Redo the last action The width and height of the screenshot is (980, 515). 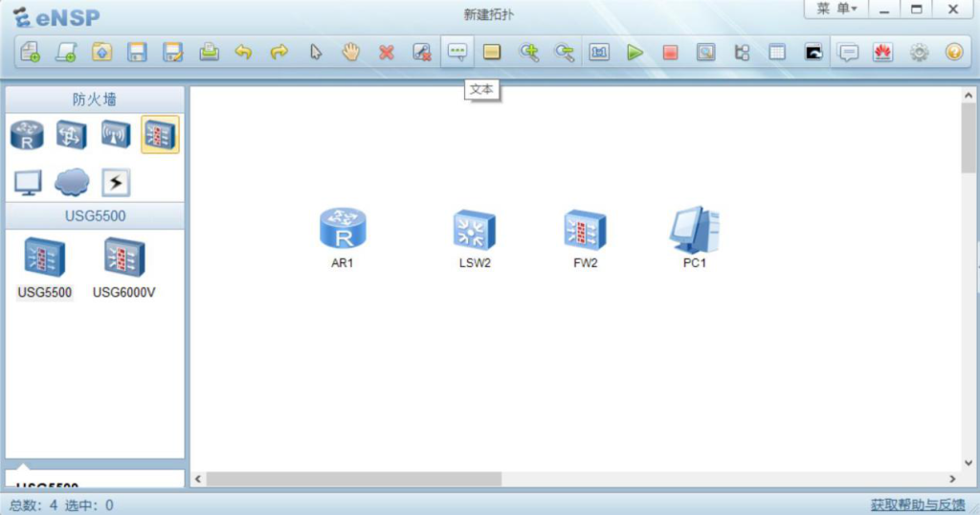279,52
